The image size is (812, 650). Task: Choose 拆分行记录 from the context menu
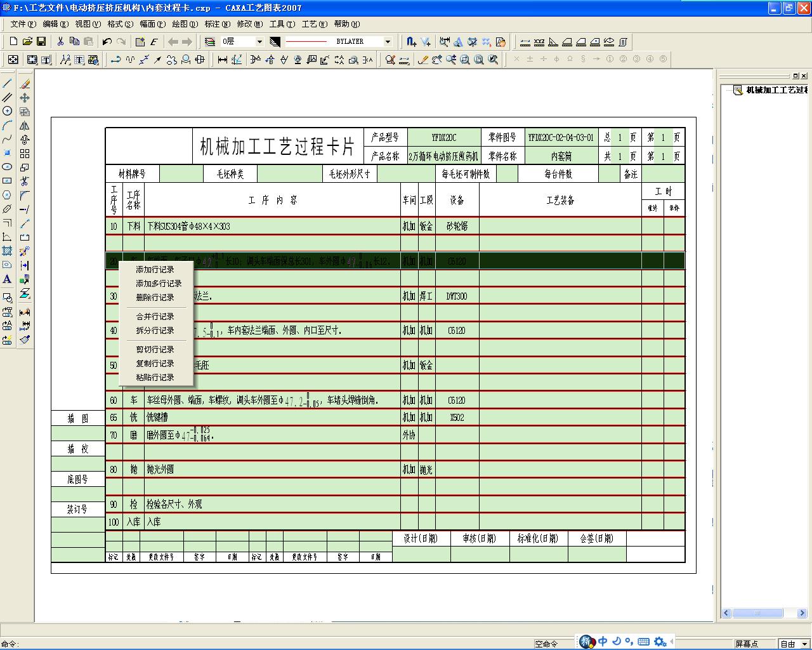click(155, 331)
